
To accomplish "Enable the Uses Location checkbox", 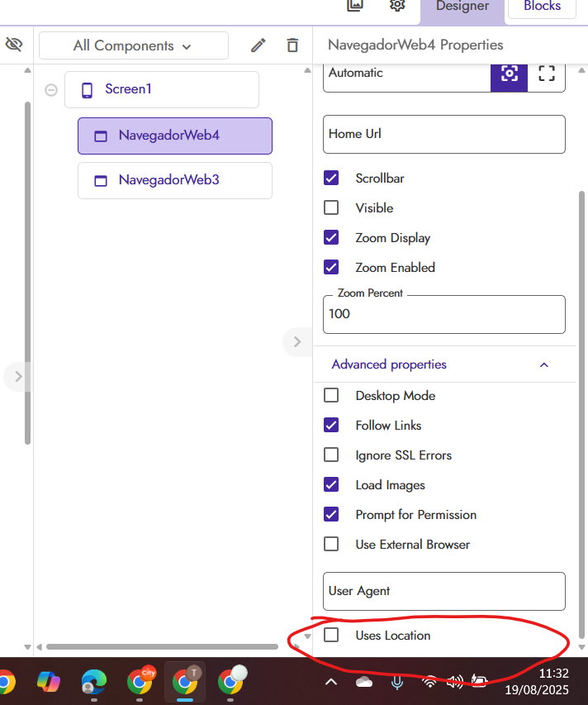I will [331, 635].
